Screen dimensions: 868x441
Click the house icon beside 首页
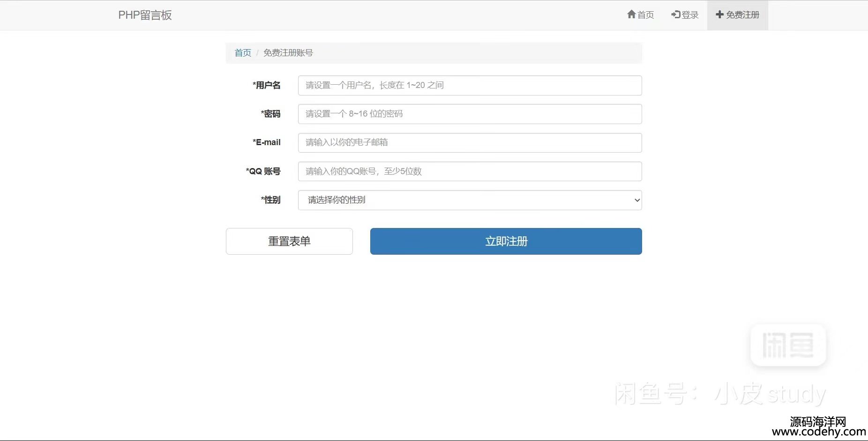(631, 15)
